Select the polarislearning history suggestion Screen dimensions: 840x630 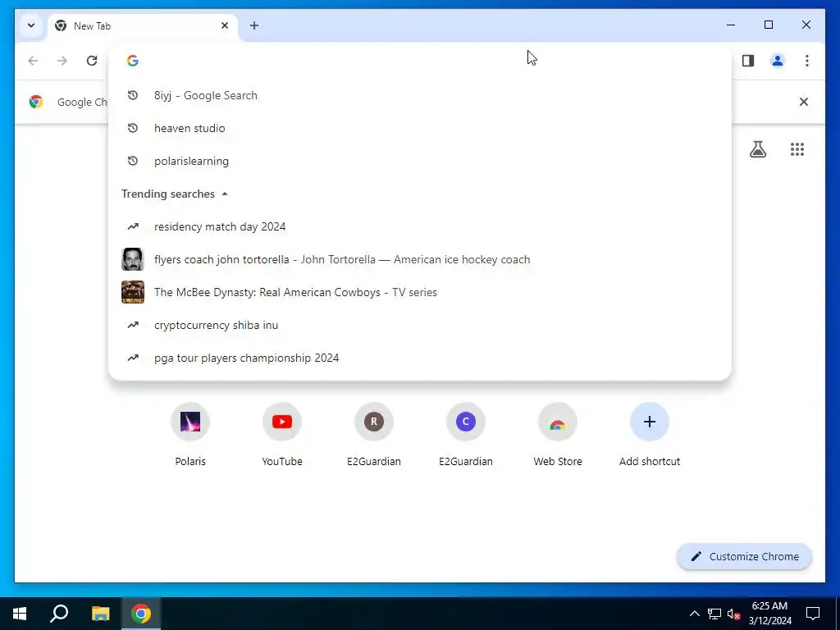pos(420,161)
